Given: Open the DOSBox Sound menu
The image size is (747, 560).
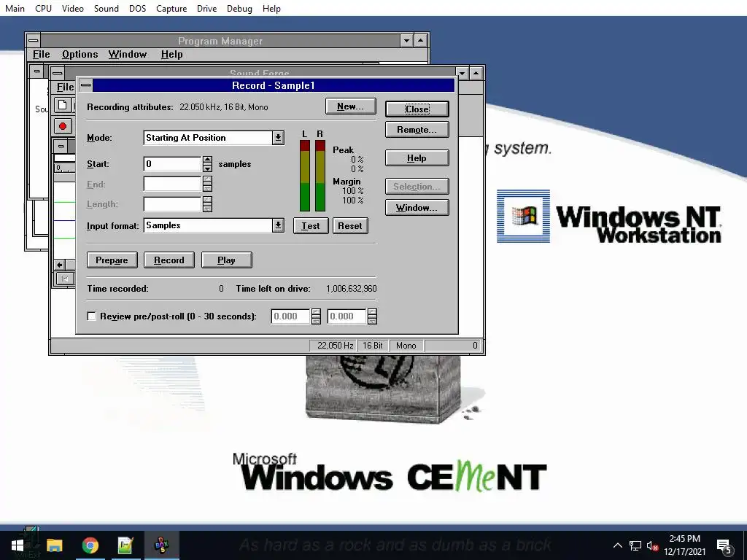Looking at the screenshot, I should click(107, 9).
